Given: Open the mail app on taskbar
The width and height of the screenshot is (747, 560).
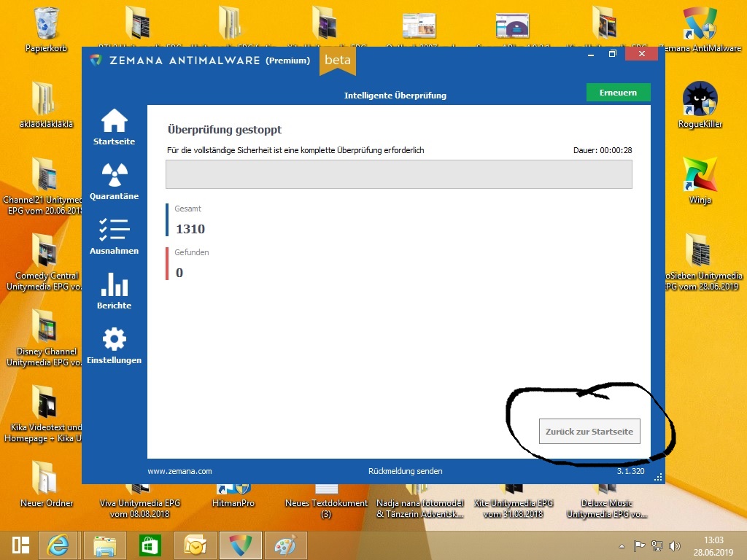Looking at the screenshot, I should (196, 545).
